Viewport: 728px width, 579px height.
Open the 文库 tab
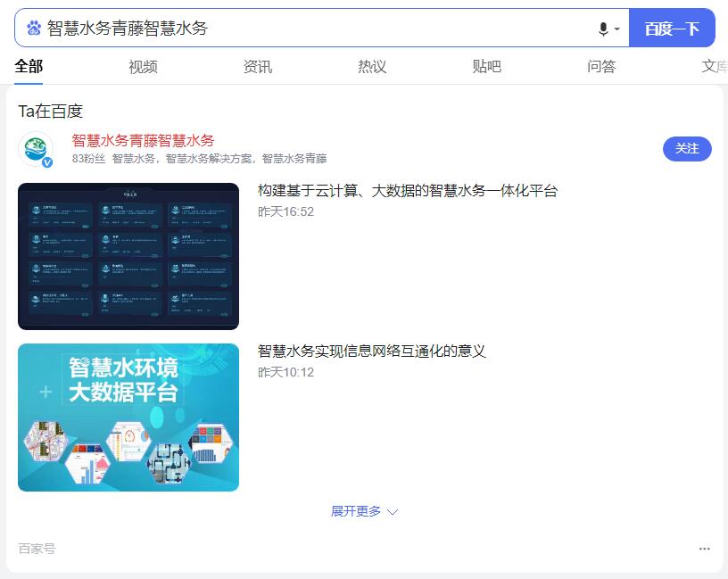coord(715,66)
